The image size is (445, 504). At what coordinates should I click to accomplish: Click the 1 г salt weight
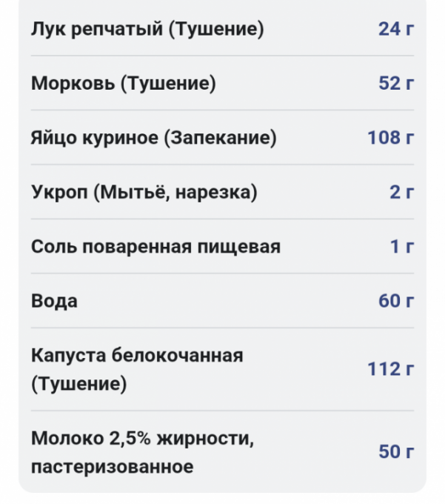(402, 247)
